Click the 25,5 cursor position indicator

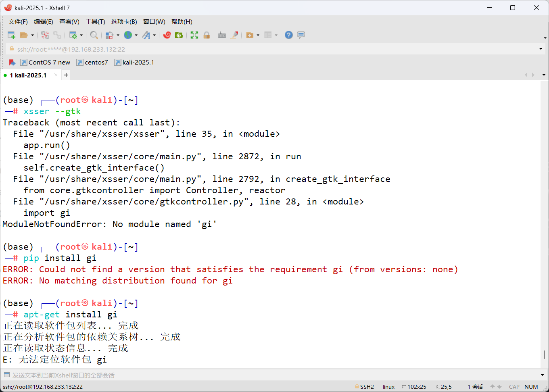click(444, 387)
